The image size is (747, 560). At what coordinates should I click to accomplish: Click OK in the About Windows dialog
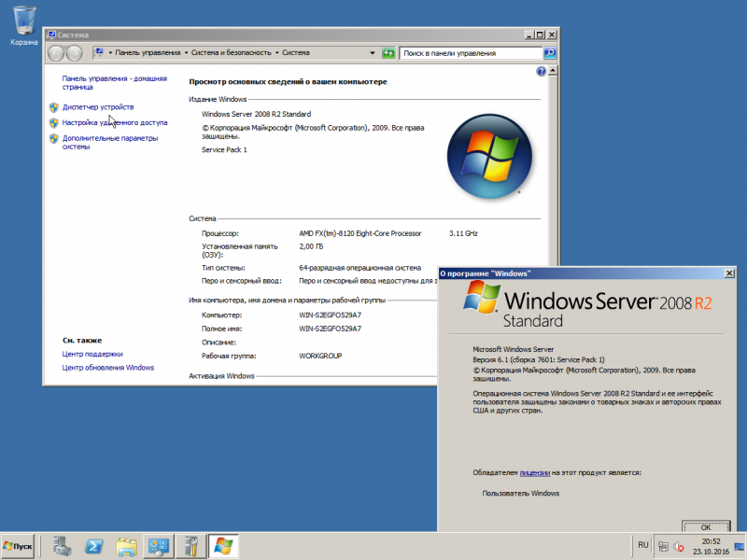tap(706, 526)
